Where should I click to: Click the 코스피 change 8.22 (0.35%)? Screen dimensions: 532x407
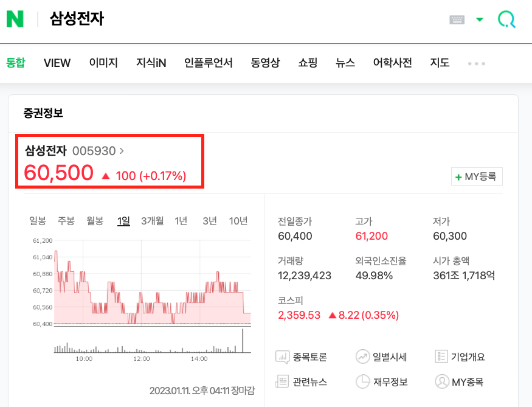[x=368, y=315]
